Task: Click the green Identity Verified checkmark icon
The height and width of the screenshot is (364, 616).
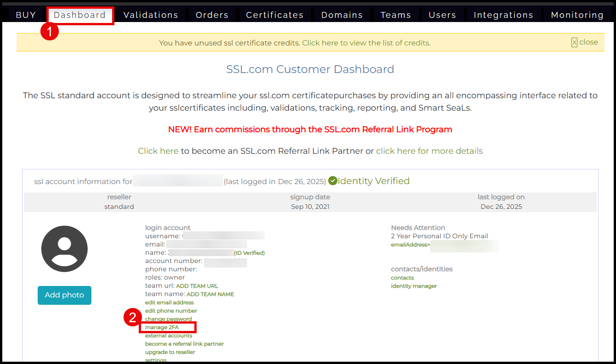Action: pos(333,181)
